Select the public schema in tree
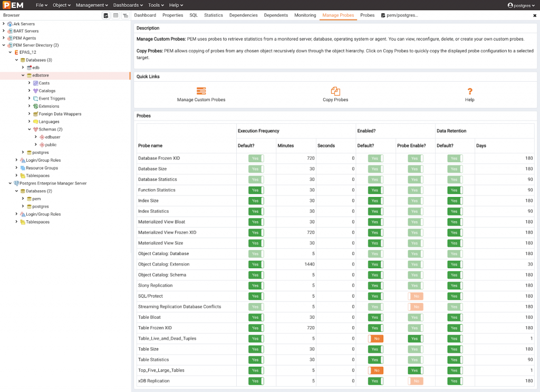 51,144
